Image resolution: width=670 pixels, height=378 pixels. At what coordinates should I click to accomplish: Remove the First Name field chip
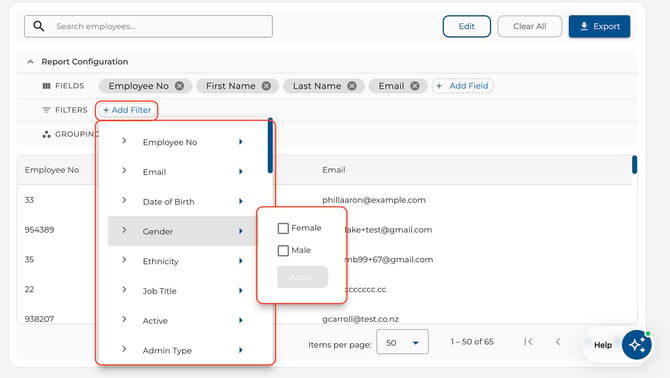(x=266, y=86)
